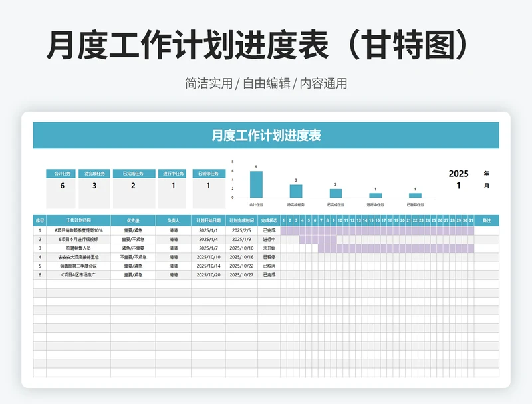Click the 序号 column header

click(x=40, y=220)
